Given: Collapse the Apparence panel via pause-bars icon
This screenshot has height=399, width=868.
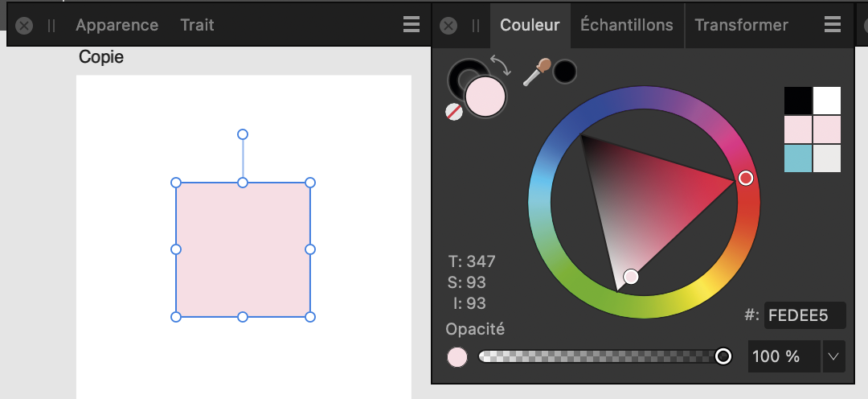Looking at the screenshot, I should pyautogui.click(x=51, y=26).
